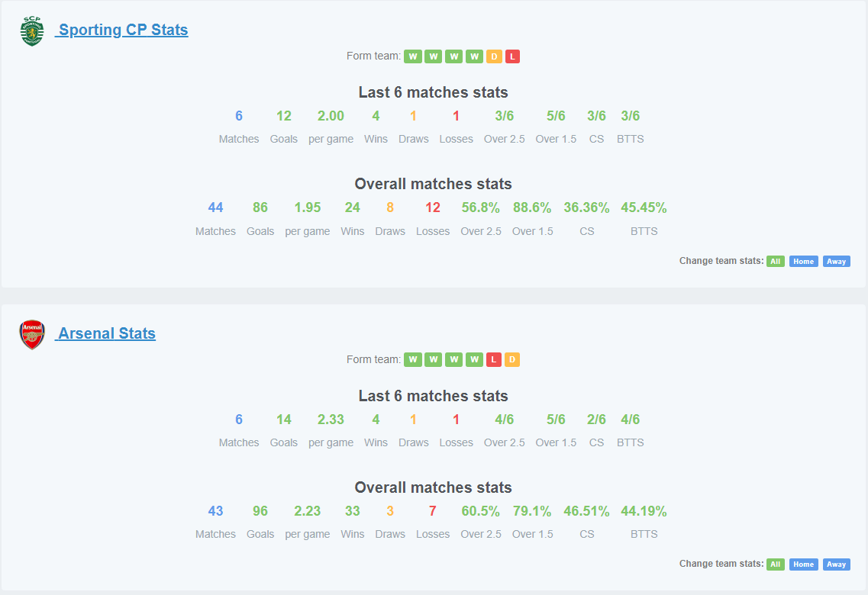The height and width of the screenshot is (595, 868).
Task: Click the Sporting CP club crest logo
Action: 32,31
